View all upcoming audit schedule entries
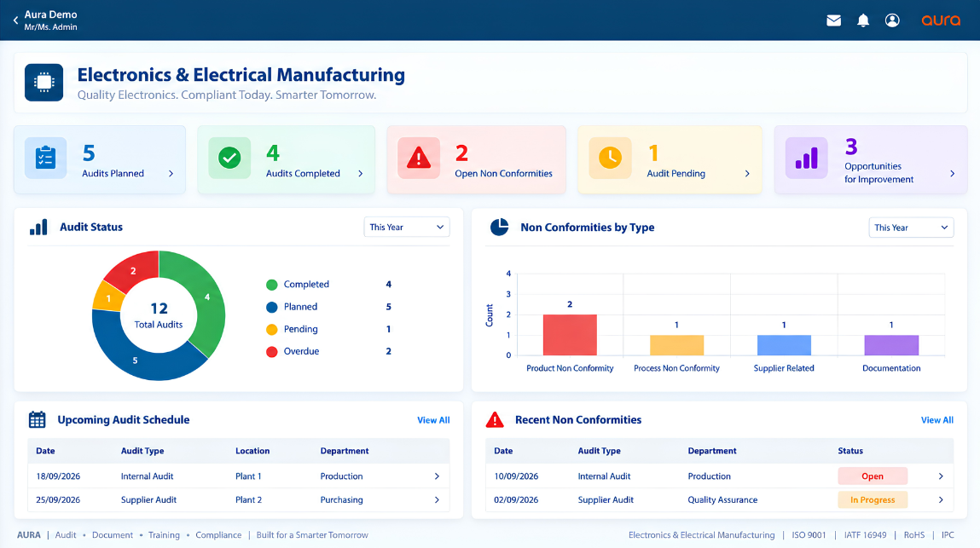The width and height of the screenshot is (980, 548). (433, 420)
